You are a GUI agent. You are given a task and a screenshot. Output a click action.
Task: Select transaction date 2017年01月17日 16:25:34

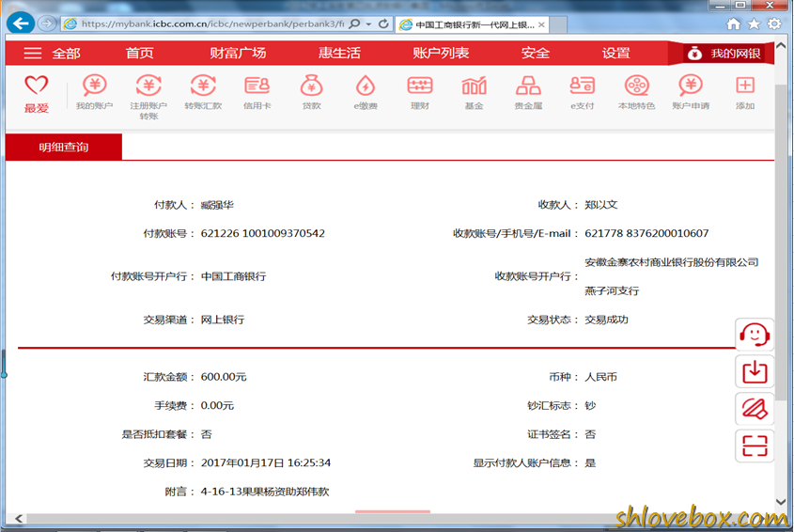click(x=266, y=463)
